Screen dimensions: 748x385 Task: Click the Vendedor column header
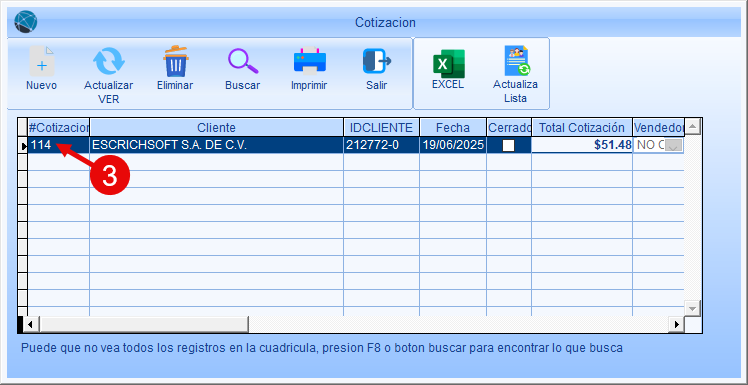tap(658, 127)
